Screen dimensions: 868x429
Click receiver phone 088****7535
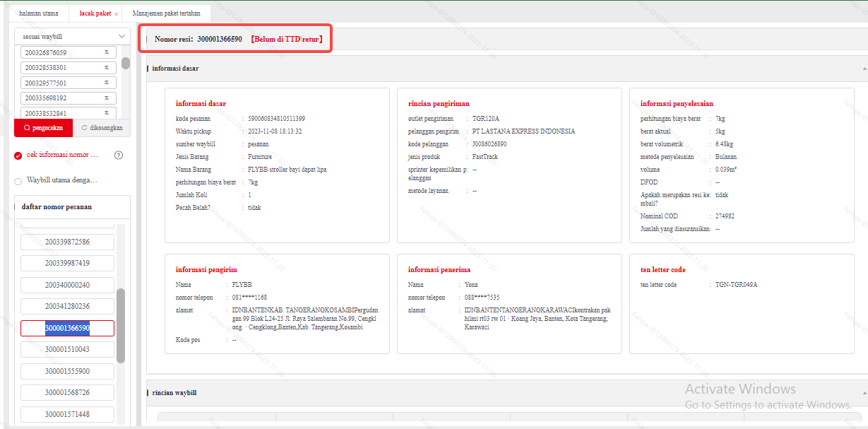click(482, 298)
